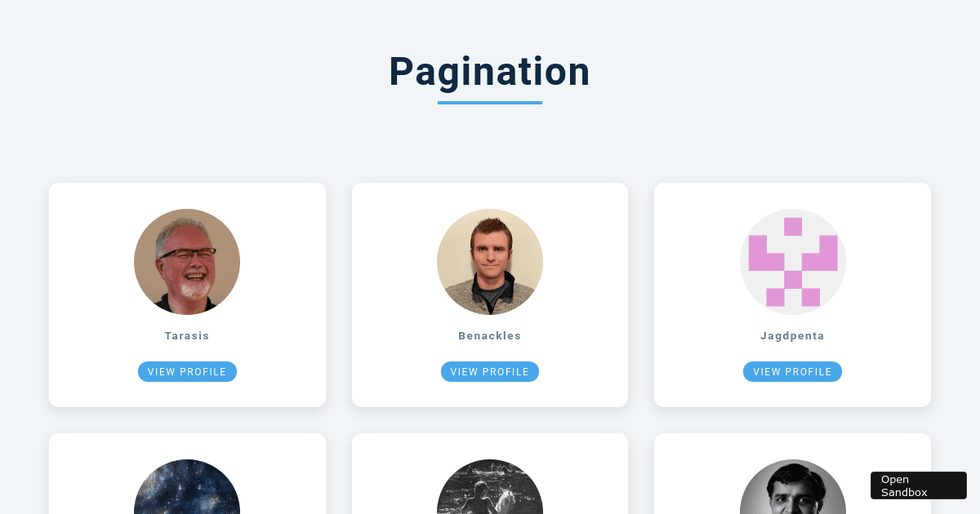Click the Open Sandbox button

click(x=918, y=485)
